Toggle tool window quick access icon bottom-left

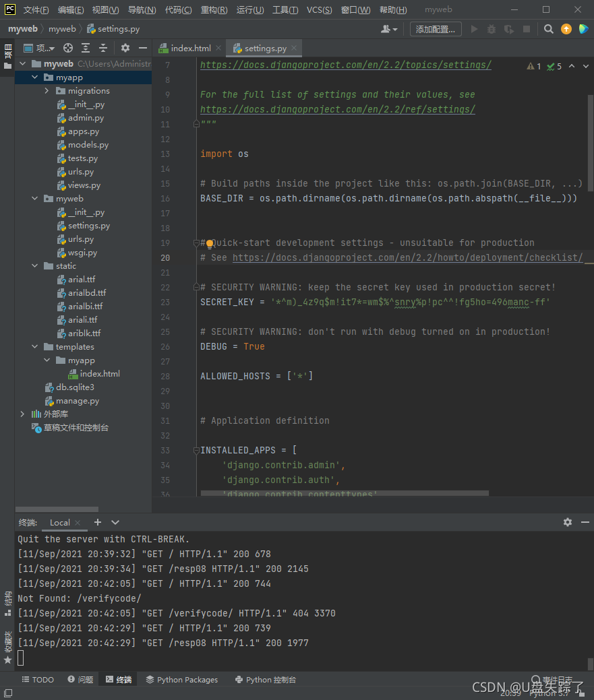8,693
